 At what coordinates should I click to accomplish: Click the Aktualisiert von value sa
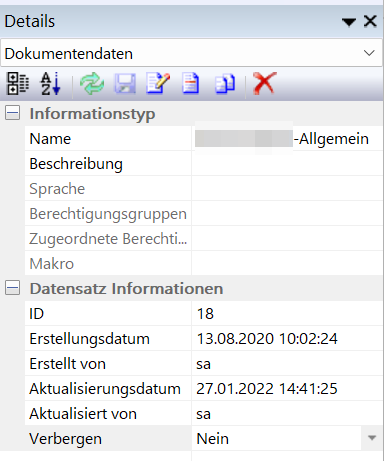click(x=203, y=414)
